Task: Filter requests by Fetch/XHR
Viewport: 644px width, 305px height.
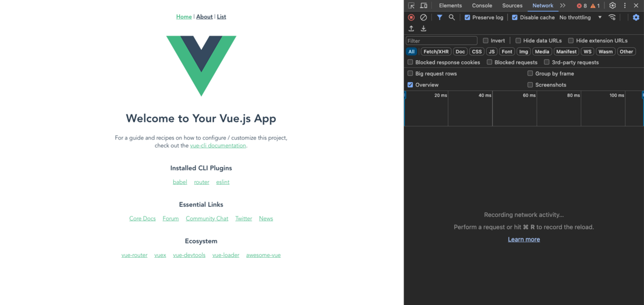Action: click(436, 52)
